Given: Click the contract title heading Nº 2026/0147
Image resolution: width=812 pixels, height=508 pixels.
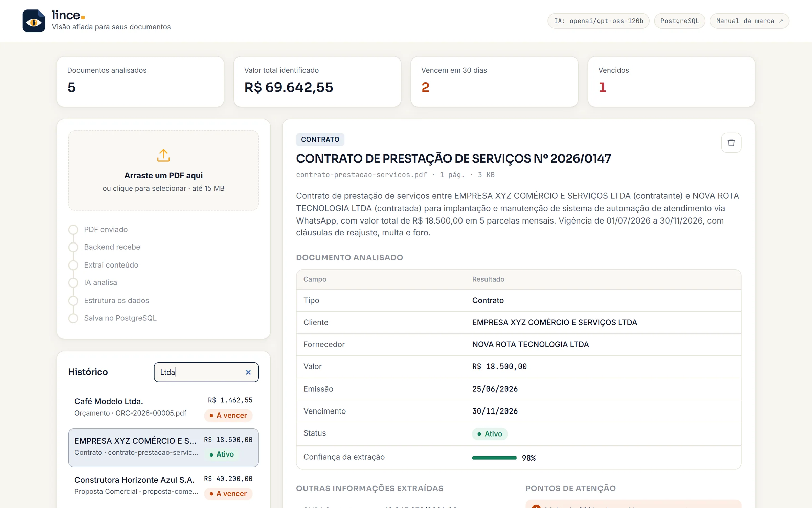Looking at the screenshot, I should [453, 158].
